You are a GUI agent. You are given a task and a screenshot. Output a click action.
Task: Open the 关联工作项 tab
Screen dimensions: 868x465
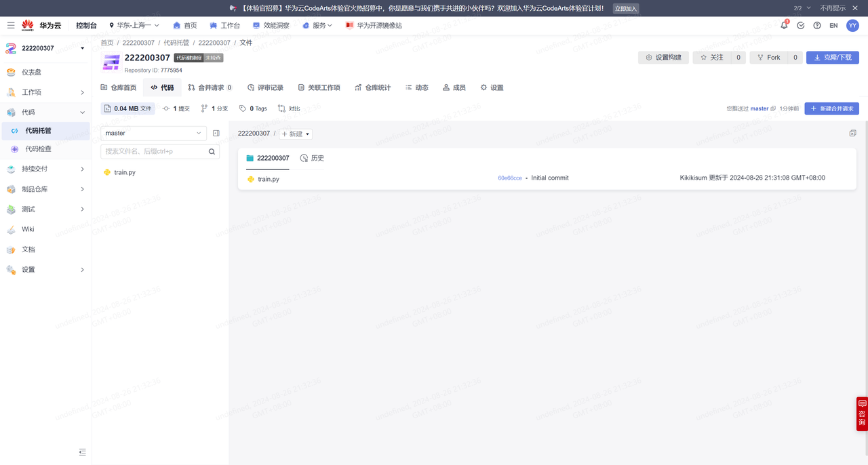point(319,87)
